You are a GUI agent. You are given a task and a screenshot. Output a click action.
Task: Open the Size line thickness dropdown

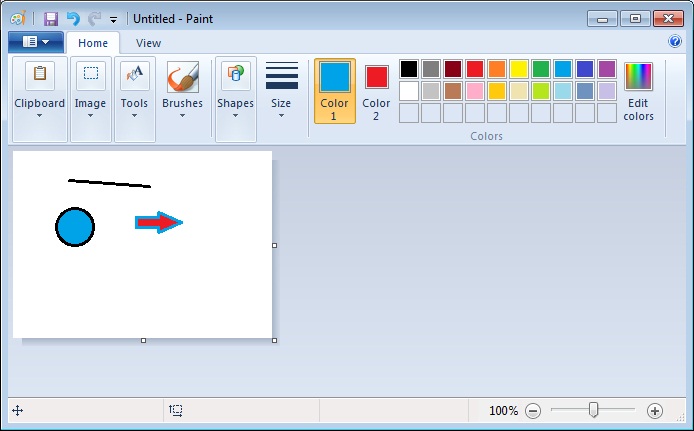tap(281, 90)
